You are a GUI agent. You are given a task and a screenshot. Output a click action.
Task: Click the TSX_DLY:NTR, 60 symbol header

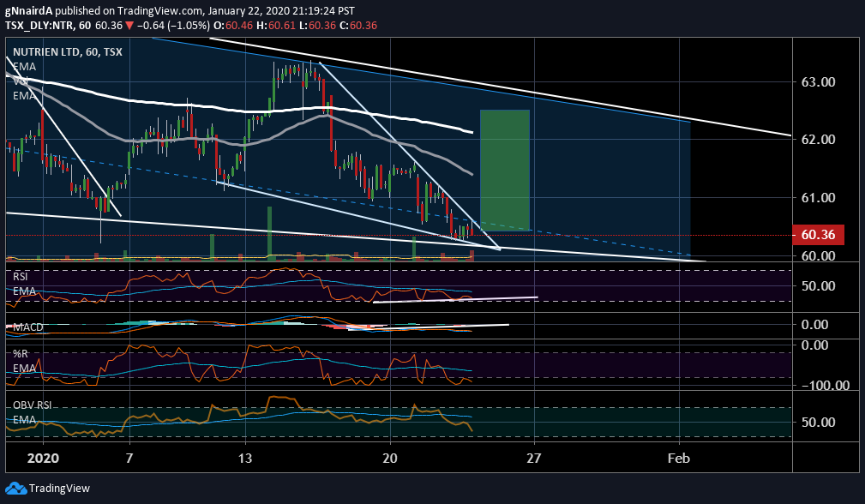click(48, 26)
